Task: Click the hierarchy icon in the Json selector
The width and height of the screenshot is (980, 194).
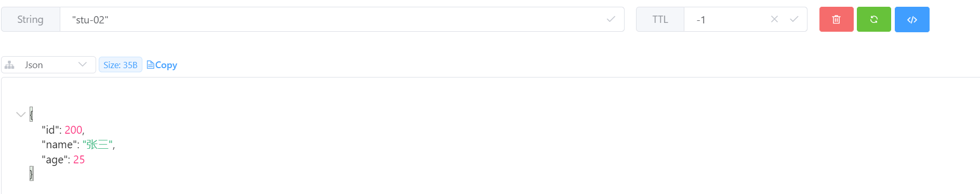Action: point(9,65)
